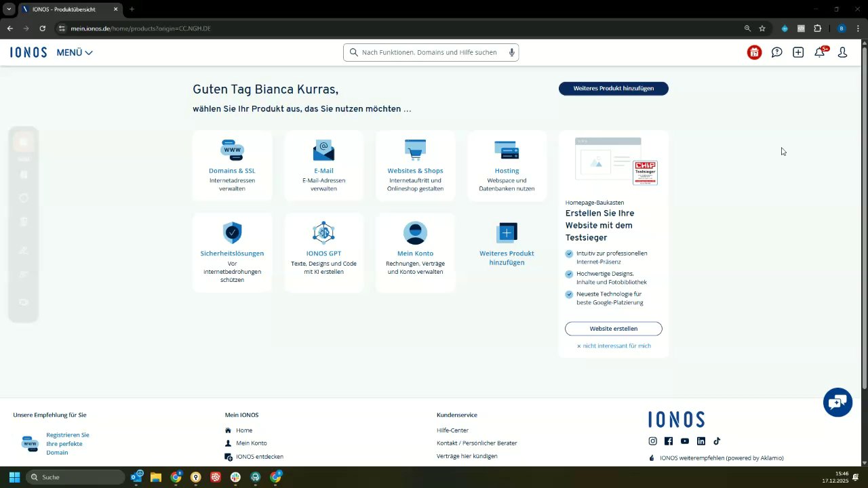This screenshot has height=488, width=868.
Task: Open the Sicherheitslösungen shield icon
Action: pos(232,232)
